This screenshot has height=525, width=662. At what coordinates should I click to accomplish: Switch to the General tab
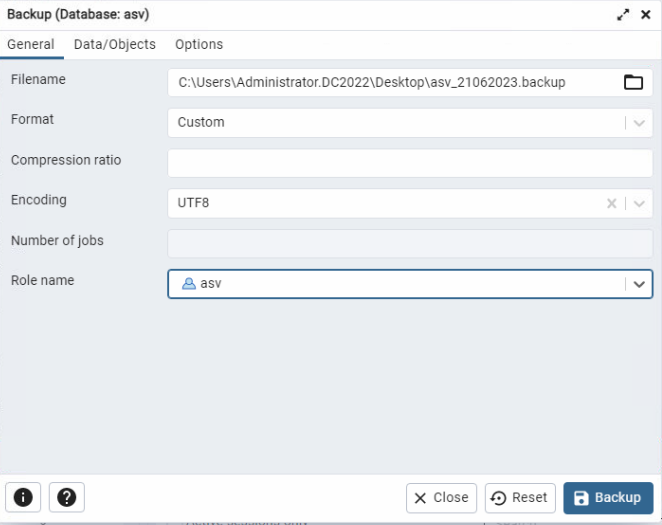tap(30, 45)
